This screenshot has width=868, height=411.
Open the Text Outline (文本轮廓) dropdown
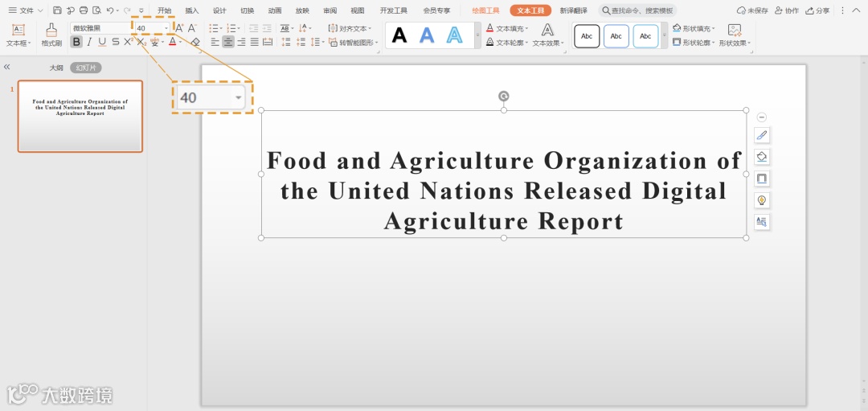pos(508,42)
